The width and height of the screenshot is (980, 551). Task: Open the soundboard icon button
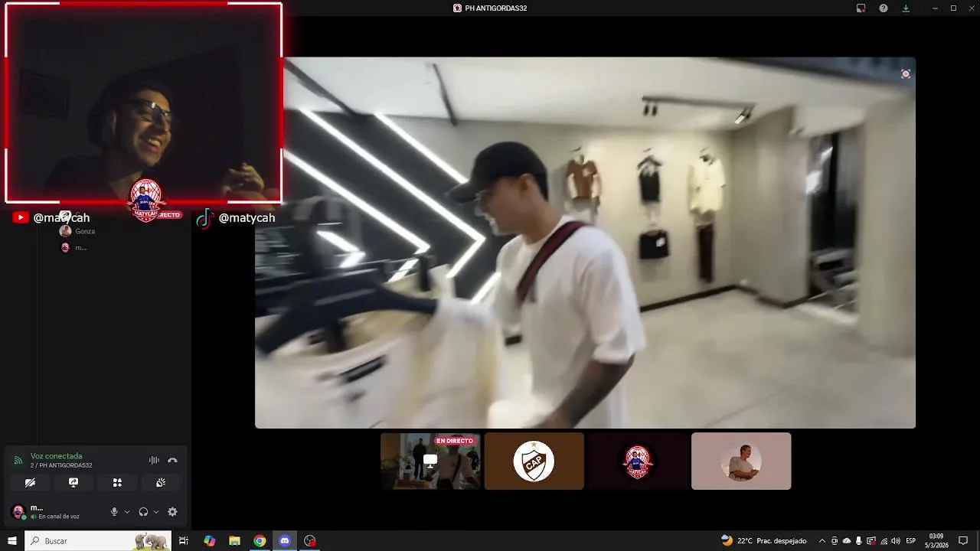coord(161,483)
